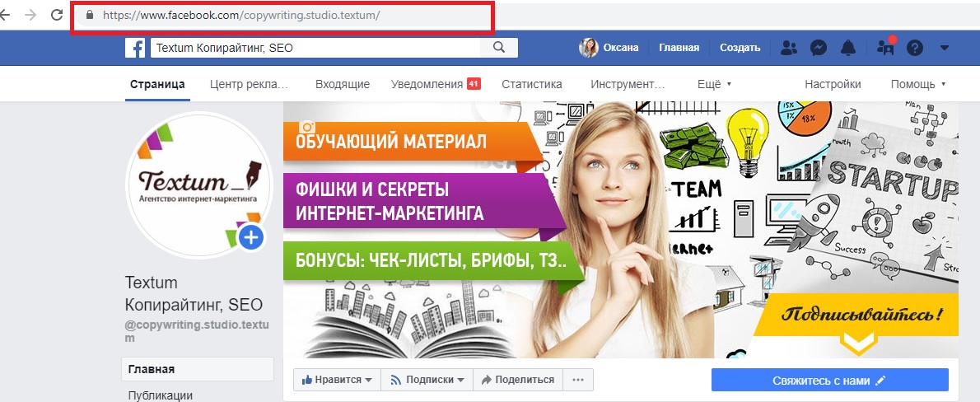This screenshot has width=980, height=402.
Task: Click the page name Textum Копирайтинг, SEO
Action: tap(194, 293)
